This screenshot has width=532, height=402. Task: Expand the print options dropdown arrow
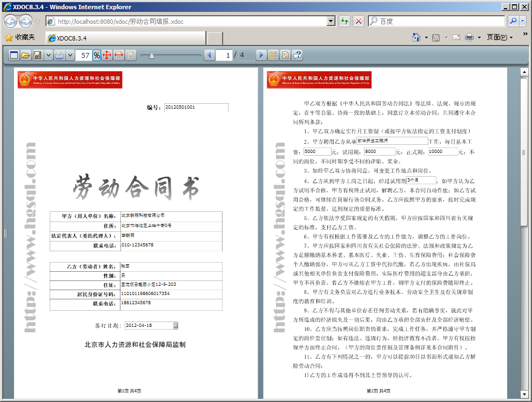pyautogui.click(x=70, y=55)
